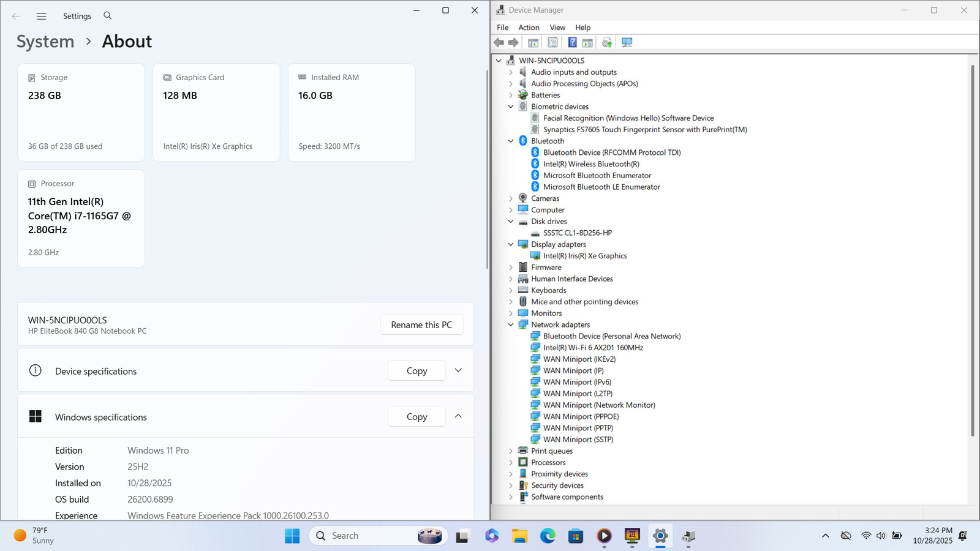Screen dimensions: 980x551
Task: Go to System in the Settings breadcrumb
Action: coord(45,42)
